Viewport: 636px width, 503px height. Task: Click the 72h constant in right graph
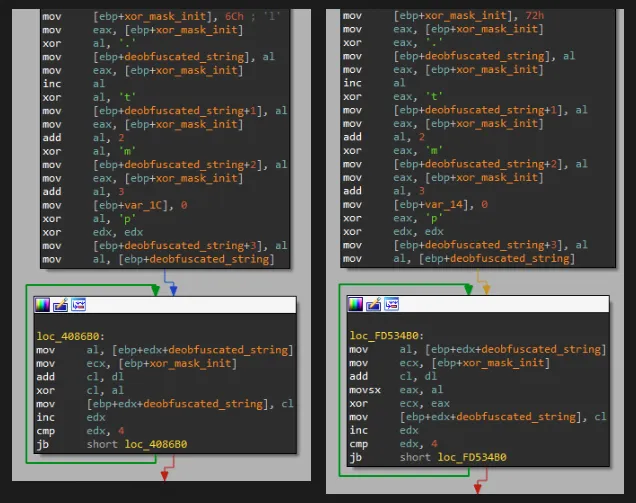[x=535, y=15]
